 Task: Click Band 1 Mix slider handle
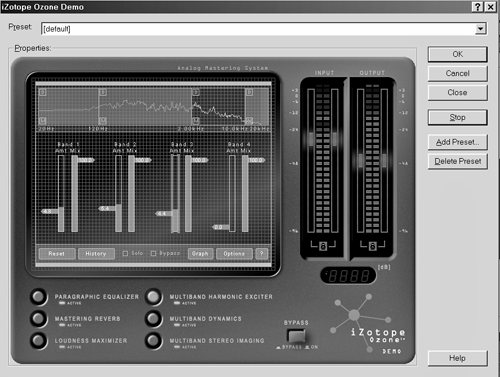pyautogui.click(x=86, y=160)
